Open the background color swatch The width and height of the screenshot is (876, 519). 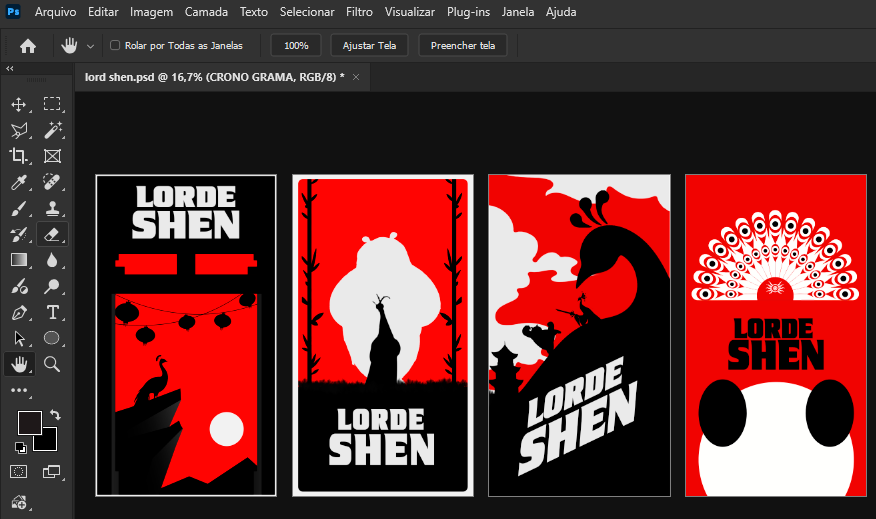(x=49, y=442)
